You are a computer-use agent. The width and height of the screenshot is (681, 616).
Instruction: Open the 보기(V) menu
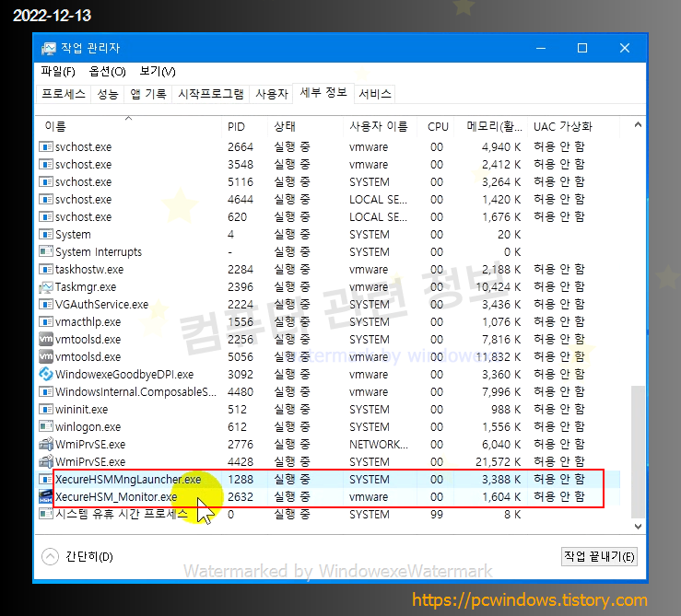pos(158,72)
